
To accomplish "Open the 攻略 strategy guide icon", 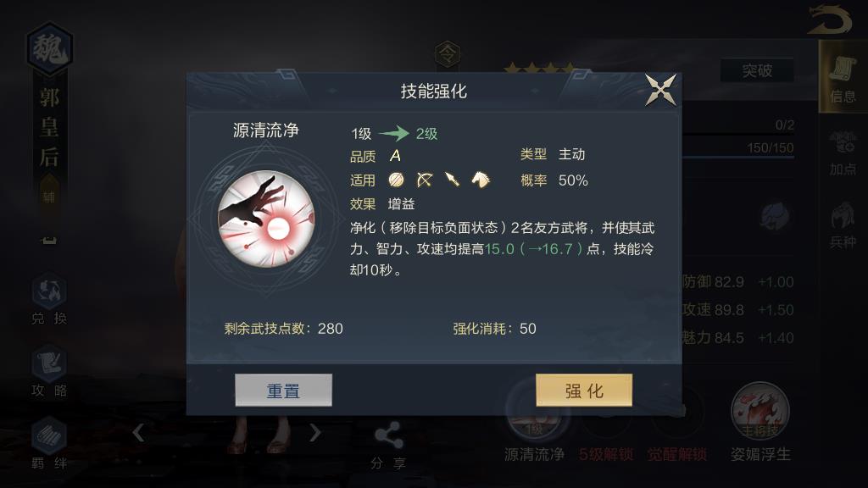I will click(x=49, y=372).
